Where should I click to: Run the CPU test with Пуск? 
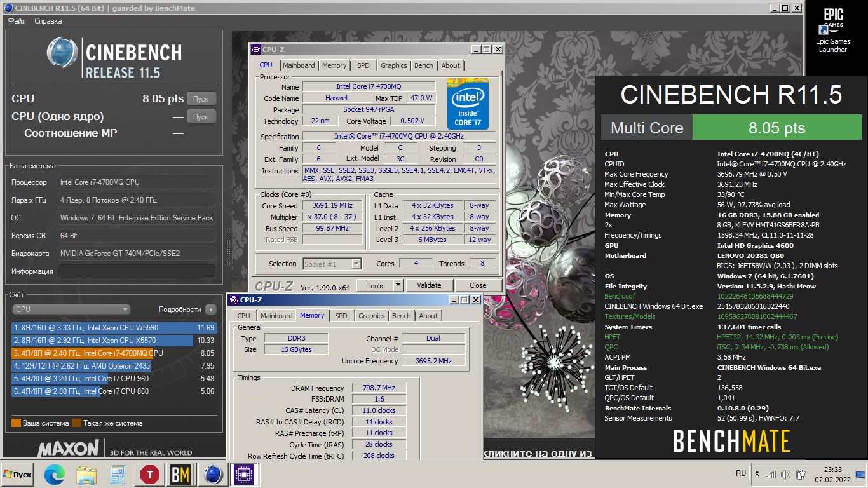tap(201, 99)
